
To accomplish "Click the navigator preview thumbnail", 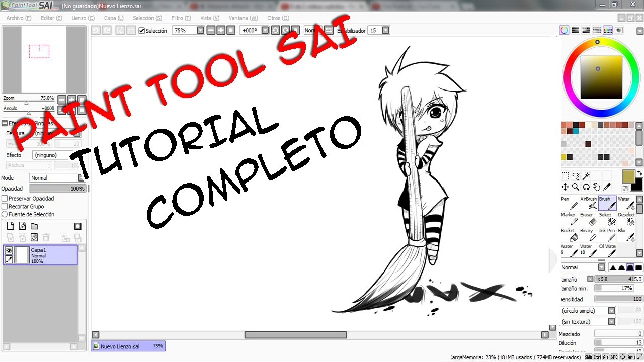I will (44, 59).
